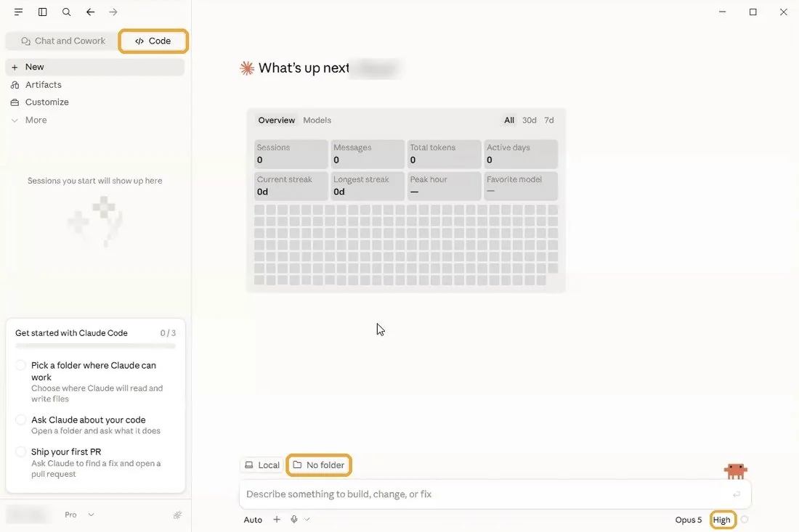Viewport: 799px width, 532px height.
Task: Click the blurred account name in sidebar
Action: [x=30, y=515]
